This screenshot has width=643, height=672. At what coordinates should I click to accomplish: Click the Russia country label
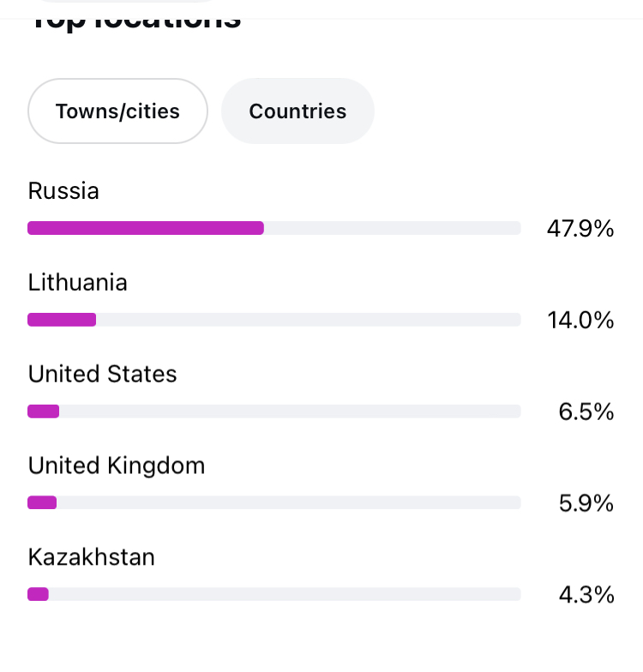coord(63,190)
